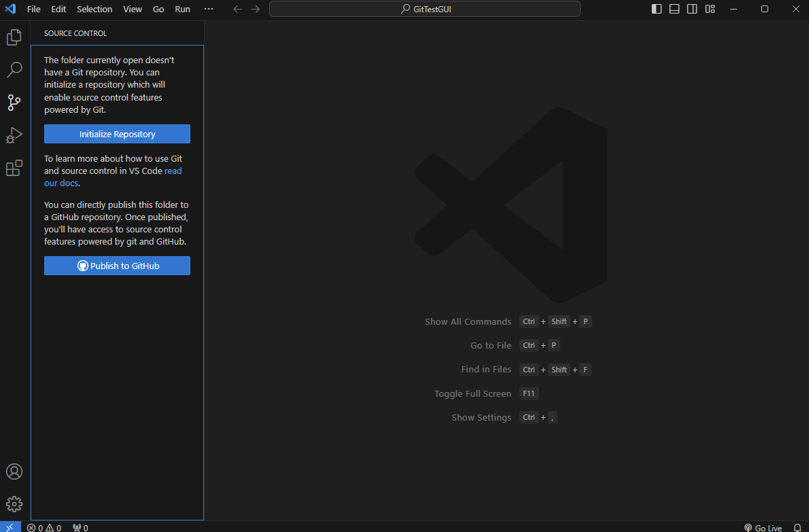Open the Accounts menu icon
Screen dimensions: 809x532
[x=14, y=472]
